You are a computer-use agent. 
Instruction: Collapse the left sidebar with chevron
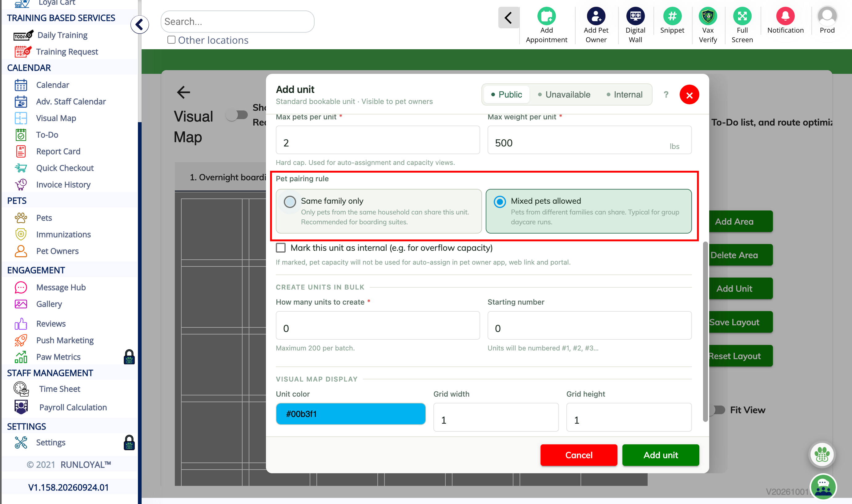(140, 24)
